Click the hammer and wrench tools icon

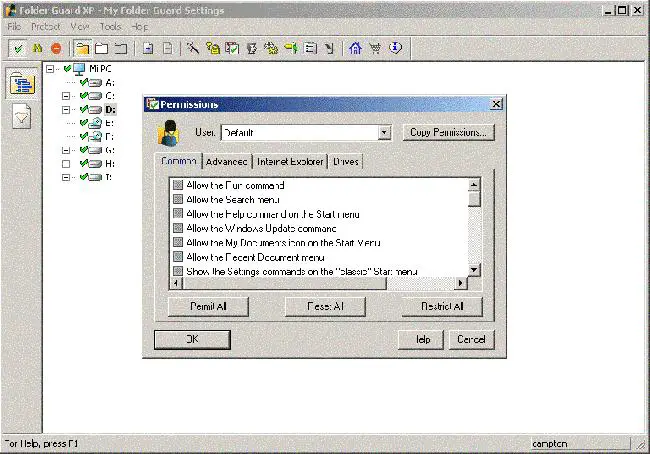(x=192, y=49)
